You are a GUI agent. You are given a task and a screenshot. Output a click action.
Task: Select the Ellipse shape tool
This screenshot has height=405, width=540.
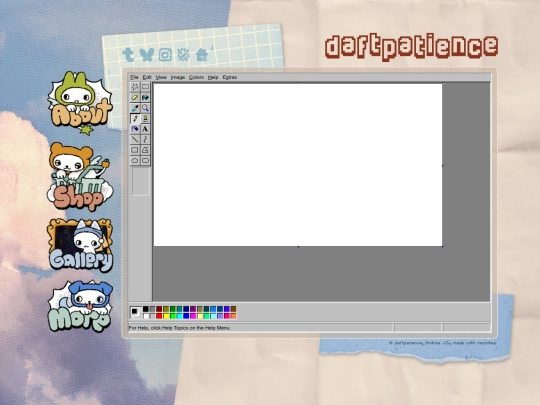(135, 160)
